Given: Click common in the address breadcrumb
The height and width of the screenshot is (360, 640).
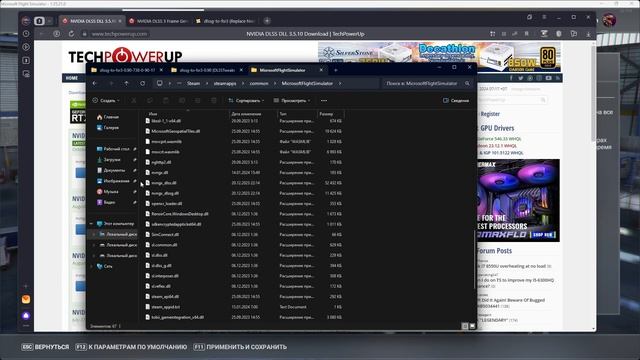Looking at the screenshot, I should coord(259,83).
